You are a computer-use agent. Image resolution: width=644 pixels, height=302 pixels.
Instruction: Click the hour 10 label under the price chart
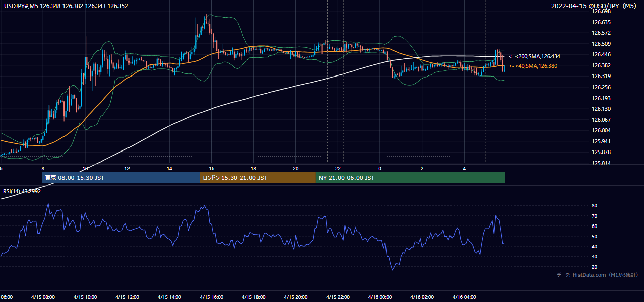[85, 169]
